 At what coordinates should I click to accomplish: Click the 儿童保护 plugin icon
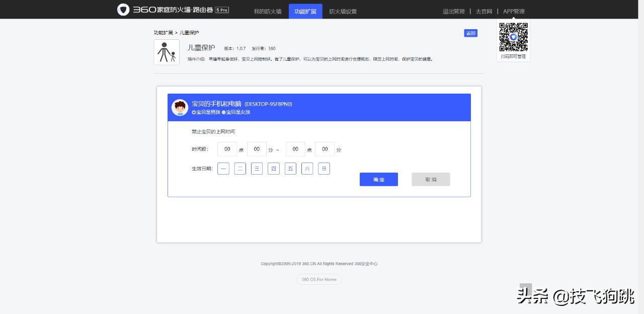pyautogui.click(x=167, y=52)
